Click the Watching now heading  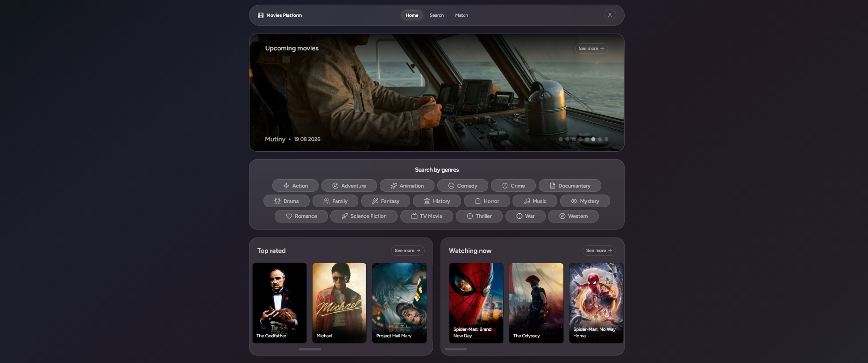click(x=470, y=251)
